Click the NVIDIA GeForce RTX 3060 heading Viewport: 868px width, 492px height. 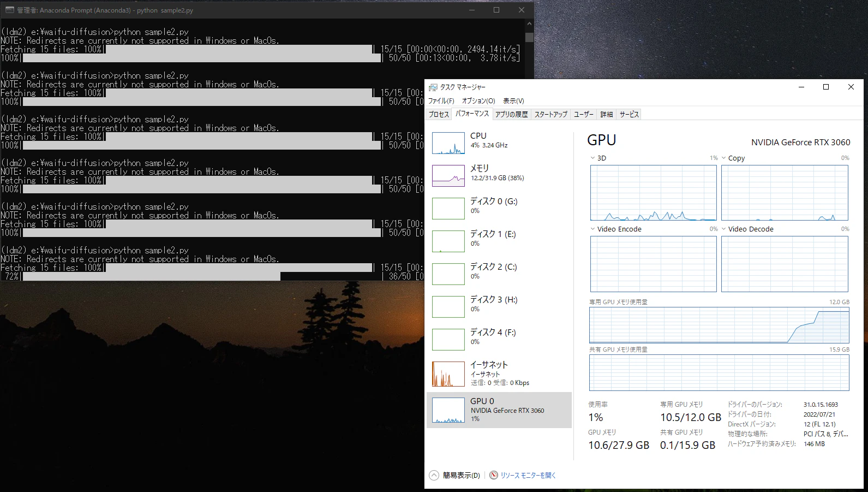point(800,143)
